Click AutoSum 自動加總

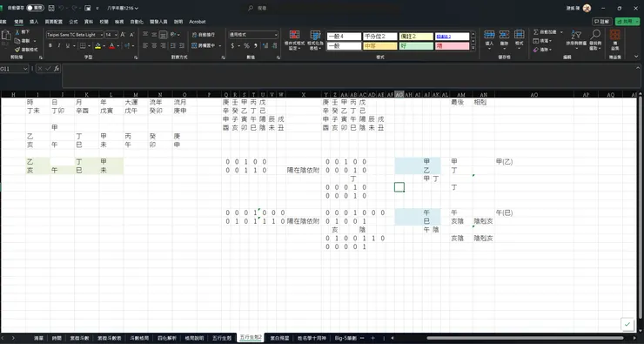[x=546, y=32]
